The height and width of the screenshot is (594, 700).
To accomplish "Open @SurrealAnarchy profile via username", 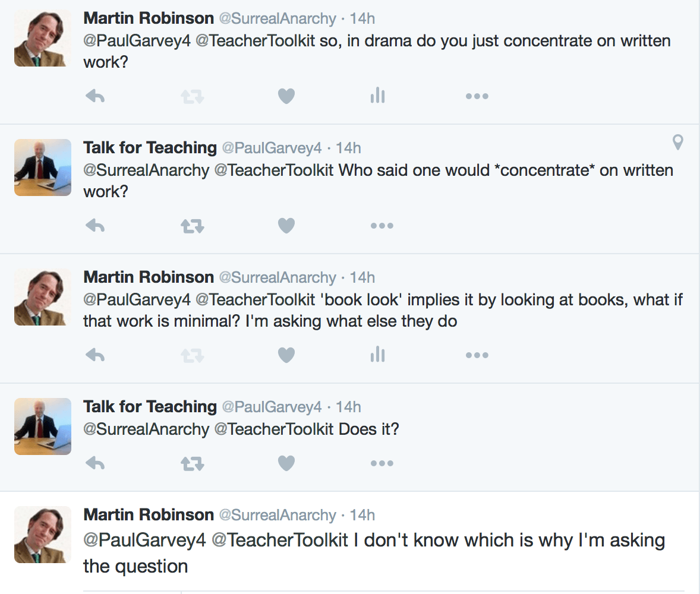I will point(278,18).
